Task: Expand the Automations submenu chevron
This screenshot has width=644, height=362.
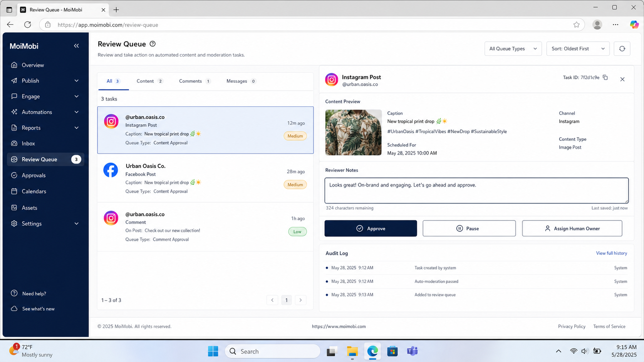Action: (x=76, y=112)
